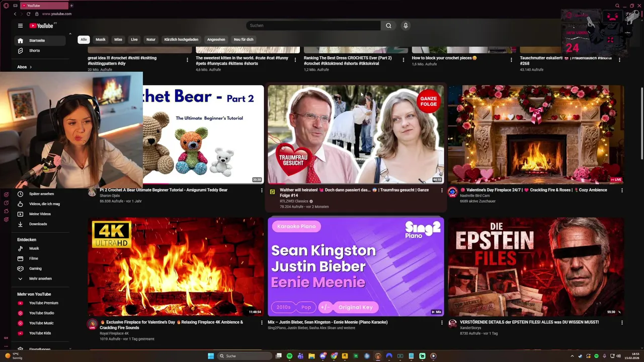Open options for Exclusive Fireplace 4K video

pyautogui.click(x=262, y=323)
